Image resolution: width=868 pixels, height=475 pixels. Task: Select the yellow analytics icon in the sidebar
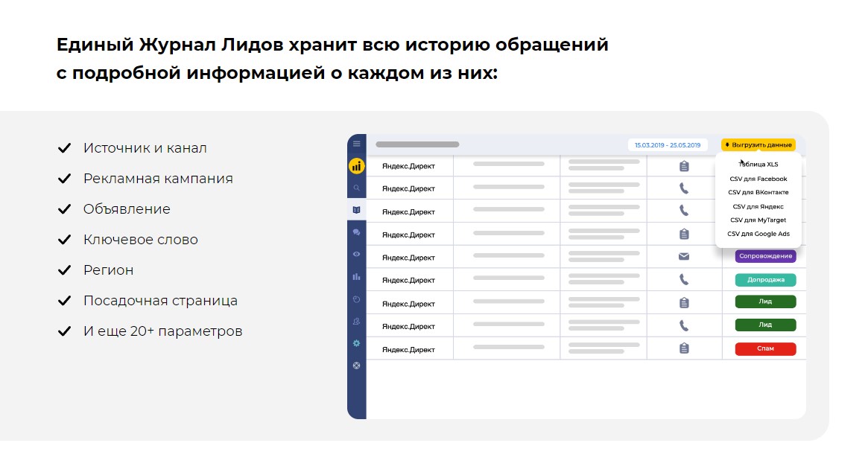[x=357, y=165]
